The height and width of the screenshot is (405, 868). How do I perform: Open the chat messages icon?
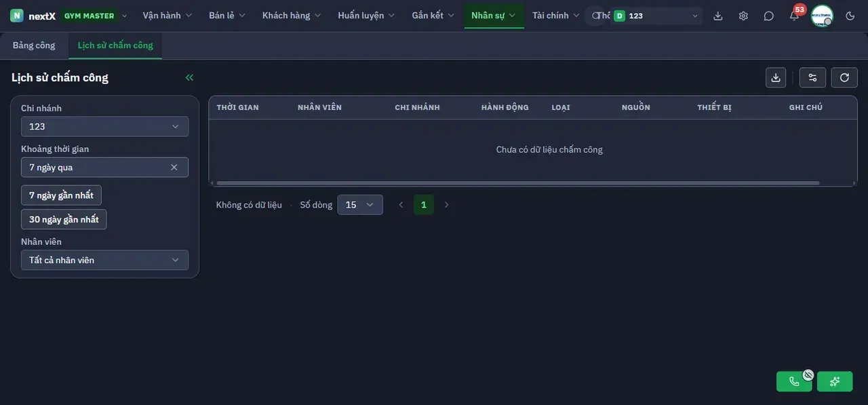click(768, 16)
